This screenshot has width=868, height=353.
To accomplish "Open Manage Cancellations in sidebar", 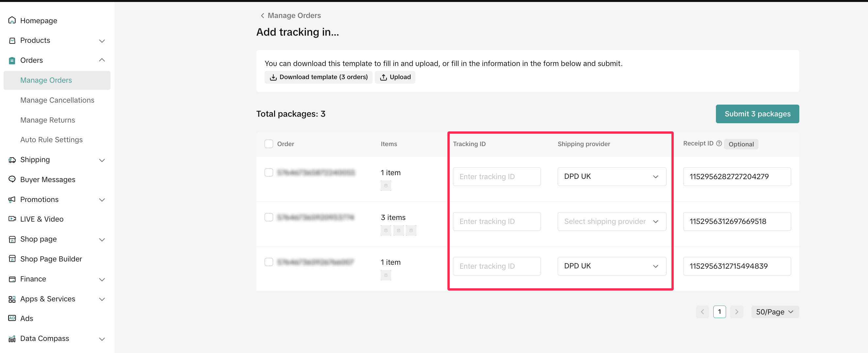I will point(57,100).
